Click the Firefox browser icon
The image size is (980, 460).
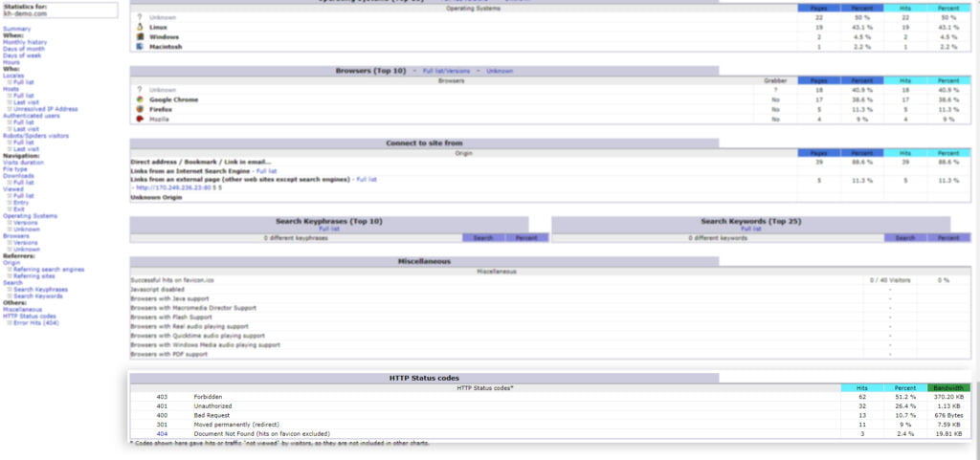[x=140, y=109]
